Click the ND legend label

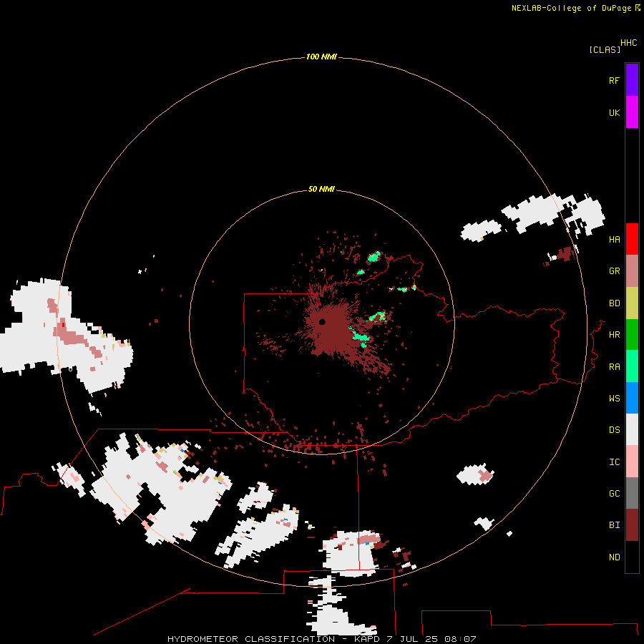pyautogui.click(x=615, y=557)
